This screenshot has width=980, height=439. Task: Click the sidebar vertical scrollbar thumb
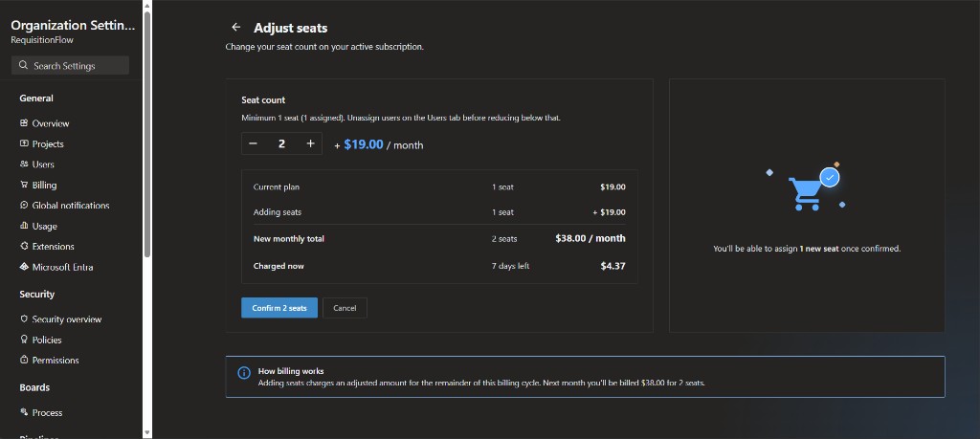point(146,133)
